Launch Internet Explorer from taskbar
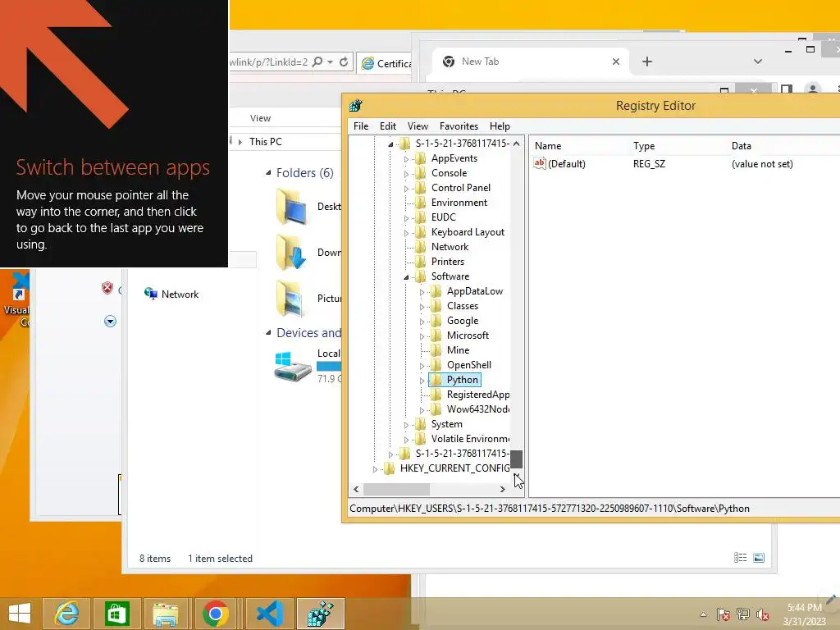Image resolution: width=840 pixels, height=630 pixels. tap(66, 614)
